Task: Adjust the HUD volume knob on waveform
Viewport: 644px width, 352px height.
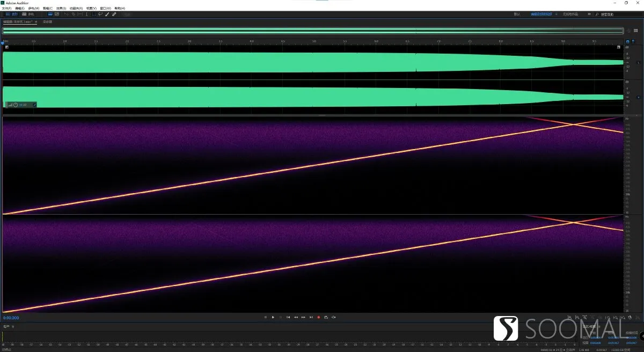Action: tap(16, 105)
